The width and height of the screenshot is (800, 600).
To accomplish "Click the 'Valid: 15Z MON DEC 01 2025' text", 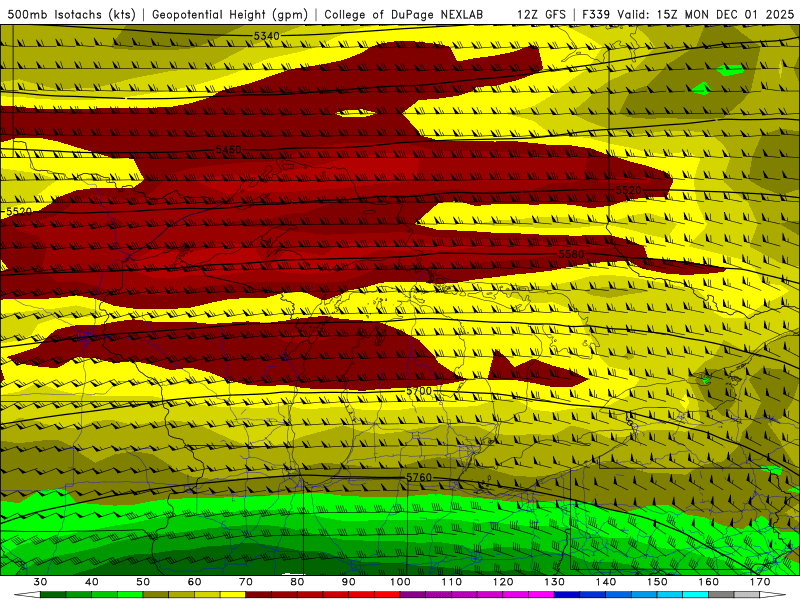I will pos(706,14).
